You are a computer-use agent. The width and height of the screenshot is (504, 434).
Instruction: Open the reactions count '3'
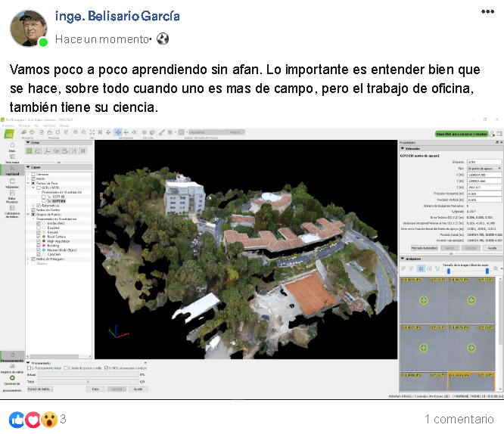click(x=63, y=419)
